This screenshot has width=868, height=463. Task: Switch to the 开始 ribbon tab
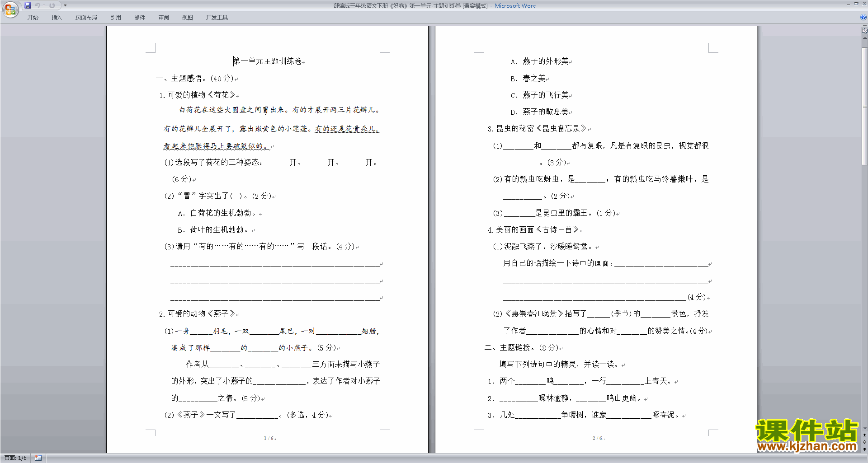pyautogui.click(x=33, y=18)
